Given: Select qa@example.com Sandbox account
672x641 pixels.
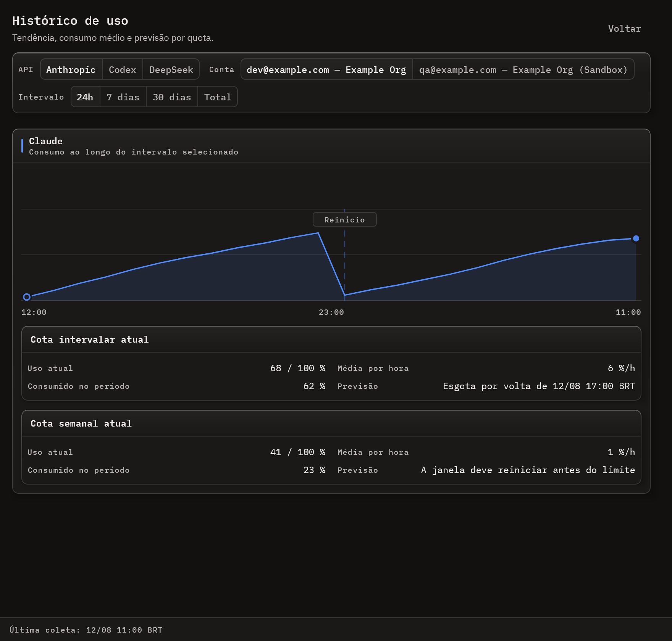Looking at the screenshot, I should (523, 69).
